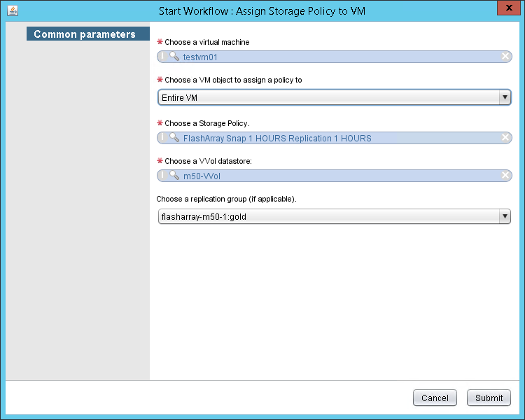Clear the testvm01 virtual machine selection
Viewport: 525px width, 420px height.
pos(505,57)
